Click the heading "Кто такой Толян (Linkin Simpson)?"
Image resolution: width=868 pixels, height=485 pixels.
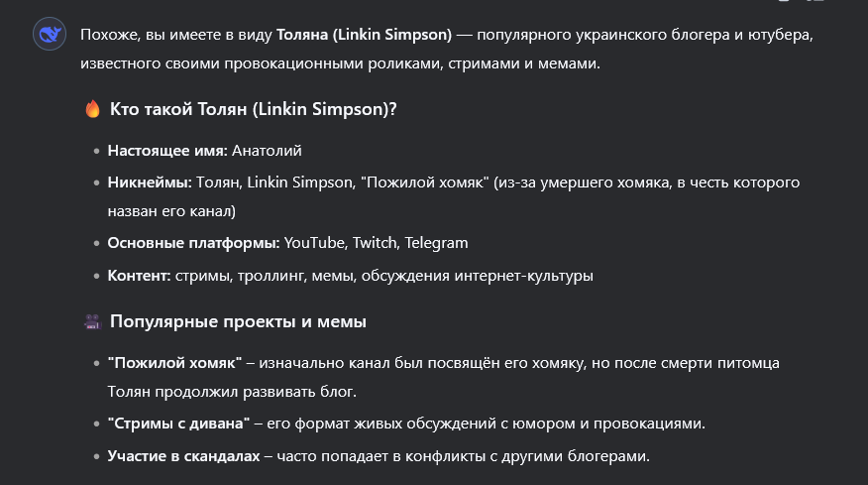click(x=253, y=109)
